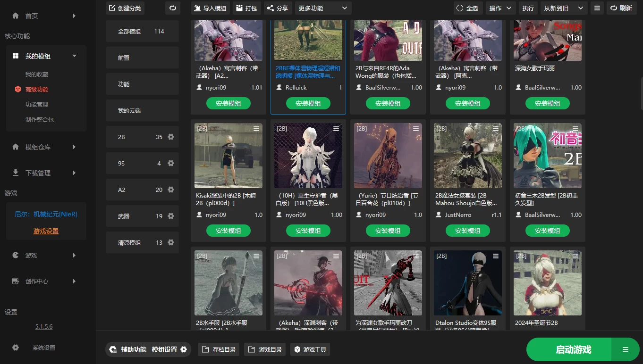Open the 导入模组 import tool
Screen dimensions: 643x364
[210, 8]
